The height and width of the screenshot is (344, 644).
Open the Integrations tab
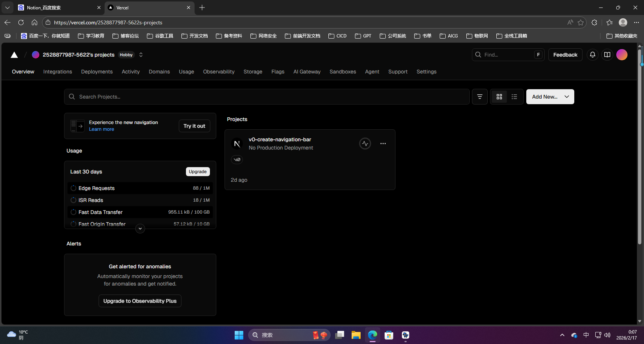coord(58,72)
